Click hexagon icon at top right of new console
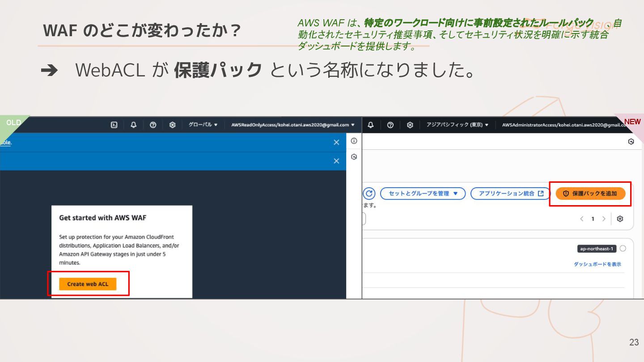This screenshot has width=644, height=362. (x=631, y=142)
